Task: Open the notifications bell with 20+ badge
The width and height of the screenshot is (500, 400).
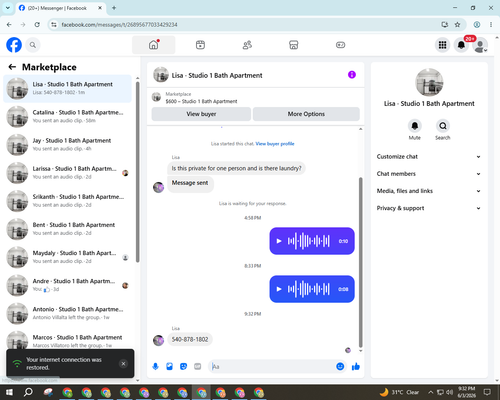Action: click(x=461, y=45)
